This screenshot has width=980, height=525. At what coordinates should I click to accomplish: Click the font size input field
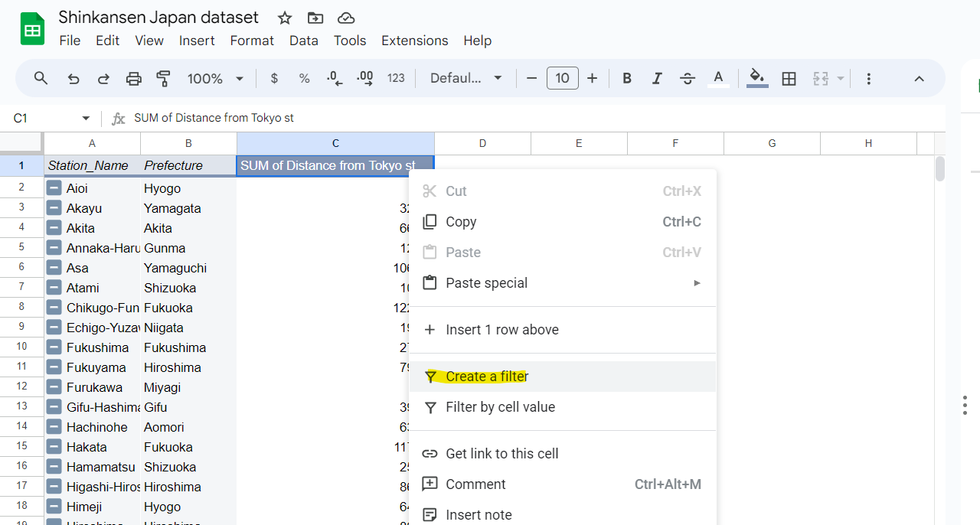pos(562,78)
